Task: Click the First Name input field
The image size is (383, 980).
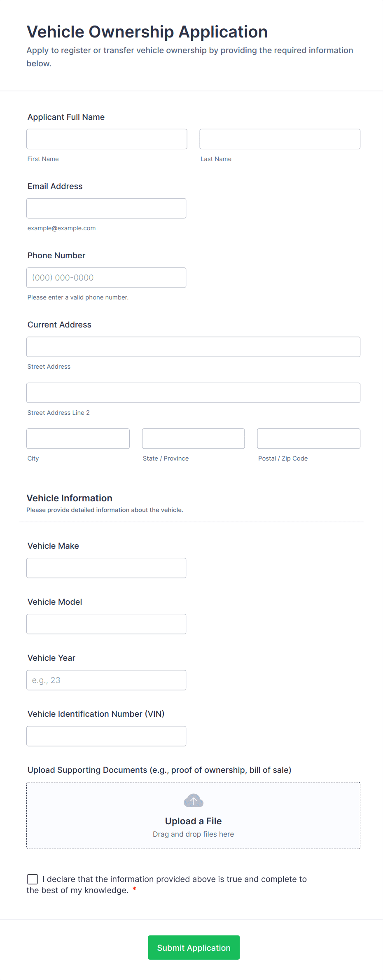Action: point(107,139)
